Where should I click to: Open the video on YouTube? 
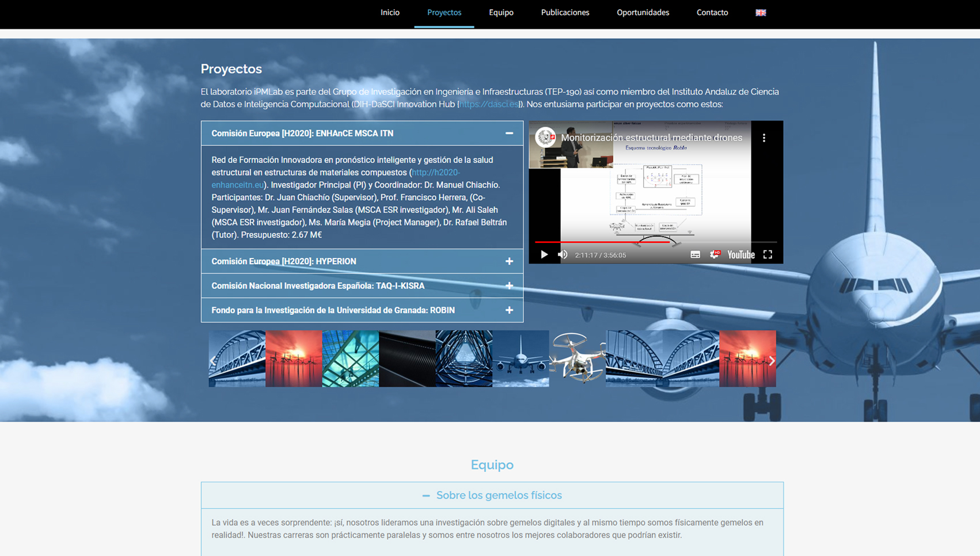point(740,254)
